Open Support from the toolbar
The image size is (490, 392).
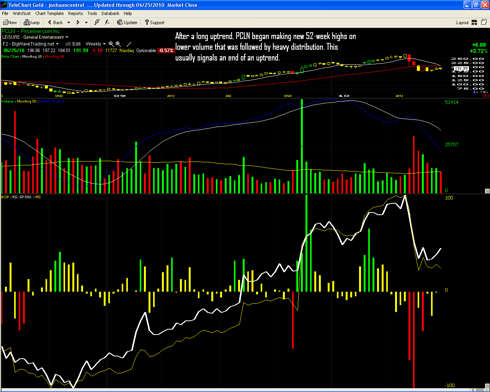click(x=154, y=22)
